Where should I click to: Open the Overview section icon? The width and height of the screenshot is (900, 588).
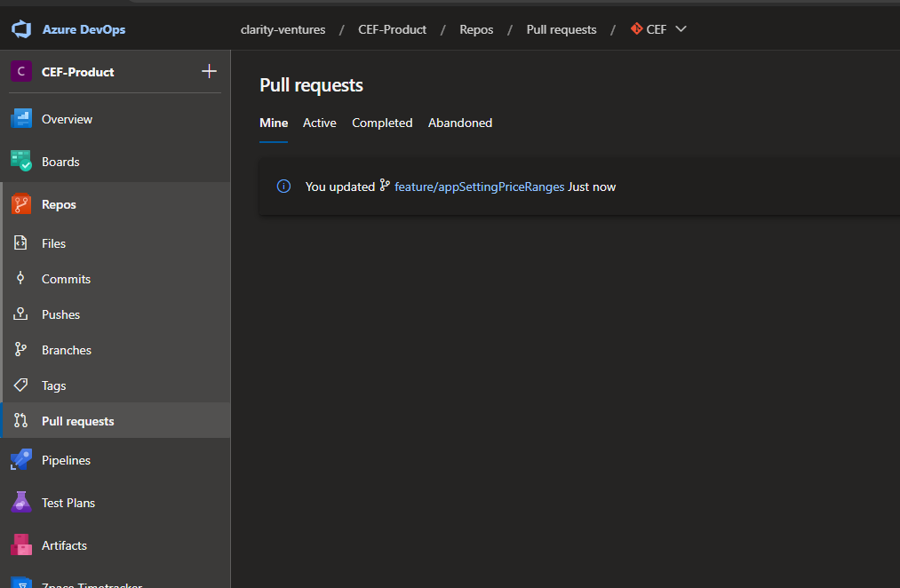pos(21,119)
